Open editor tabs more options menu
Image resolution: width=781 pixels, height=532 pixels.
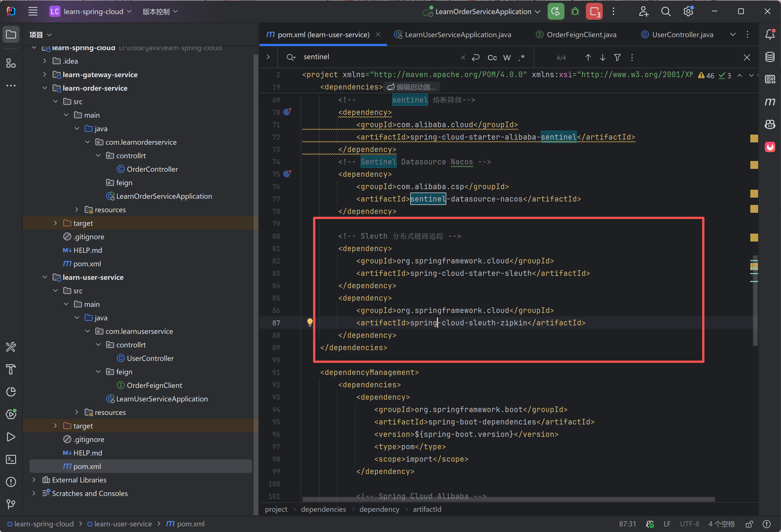tap(747, 34)
